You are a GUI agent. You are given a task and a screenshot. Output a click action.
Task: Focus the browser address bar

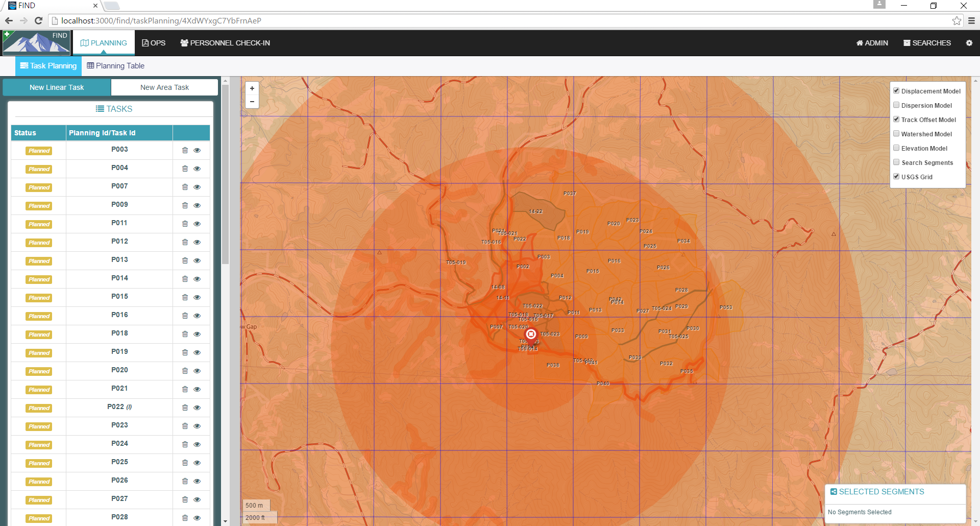click(x=500, y=21)
